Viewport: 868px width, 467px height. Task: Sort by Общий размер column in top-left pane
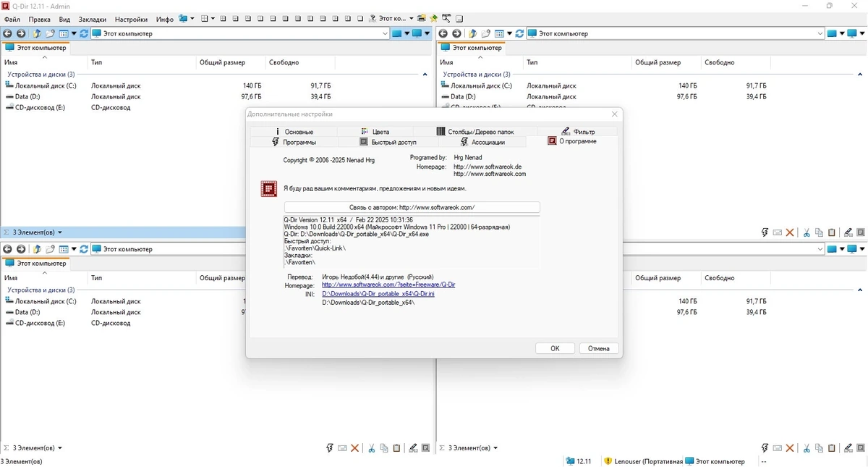click(x=222, y=62)
